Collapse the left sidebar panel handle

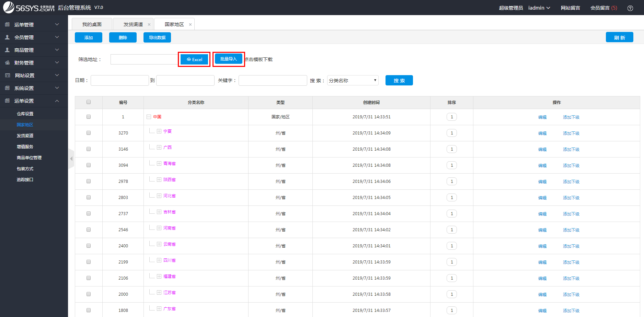click(71, 158)
